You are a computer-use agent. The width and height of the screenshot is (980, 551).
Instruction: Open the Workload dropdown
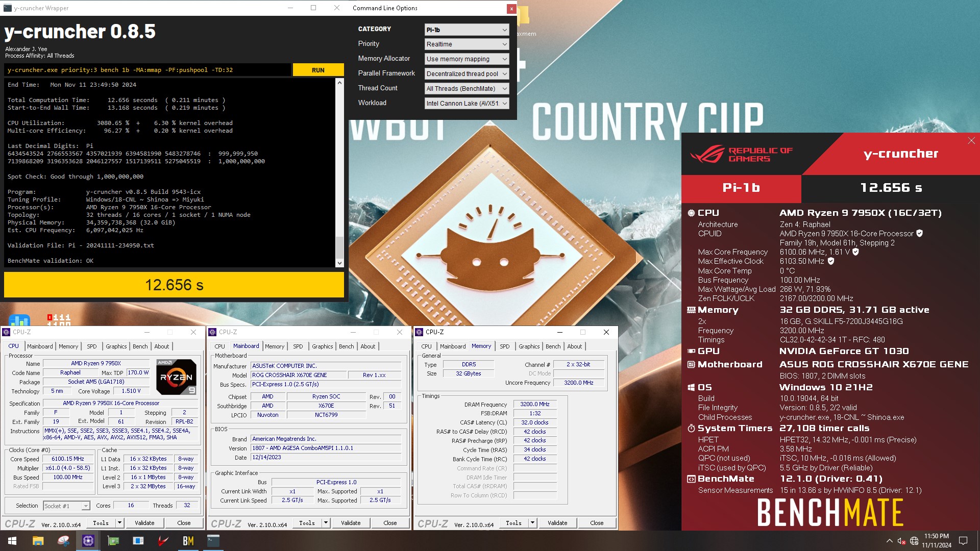tap(467, 104)
